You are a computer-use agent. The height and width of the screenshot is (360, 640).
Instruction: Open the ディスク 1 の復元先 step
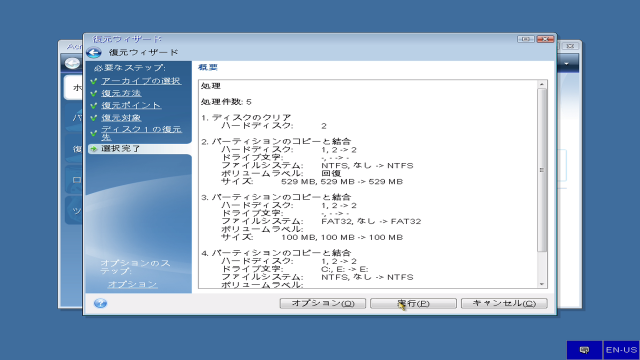[141, 133]
